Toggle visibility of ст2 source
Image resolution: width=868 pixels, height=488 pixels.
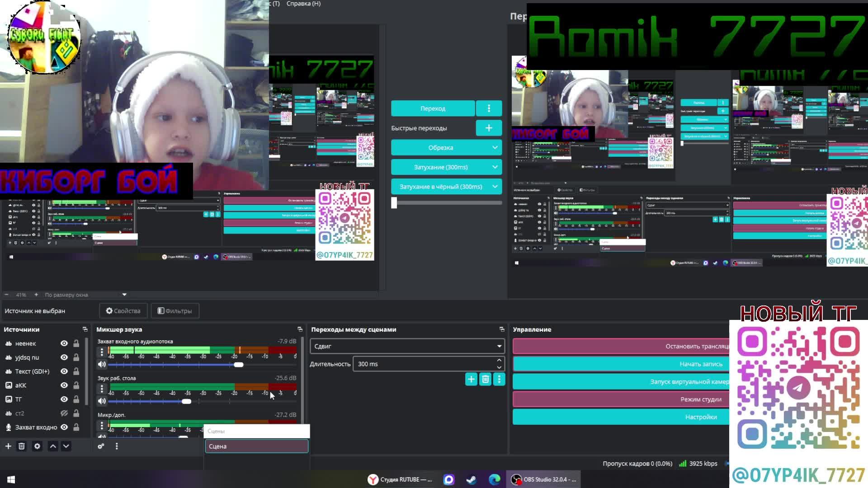64,413
